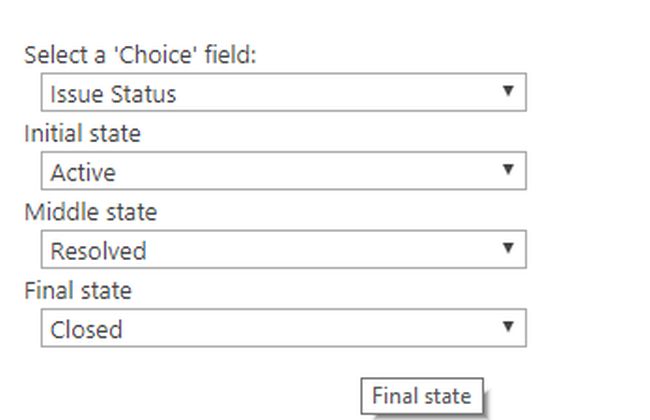
Task: Open the Middle state dropdown list
Action: tap(283, 250)
